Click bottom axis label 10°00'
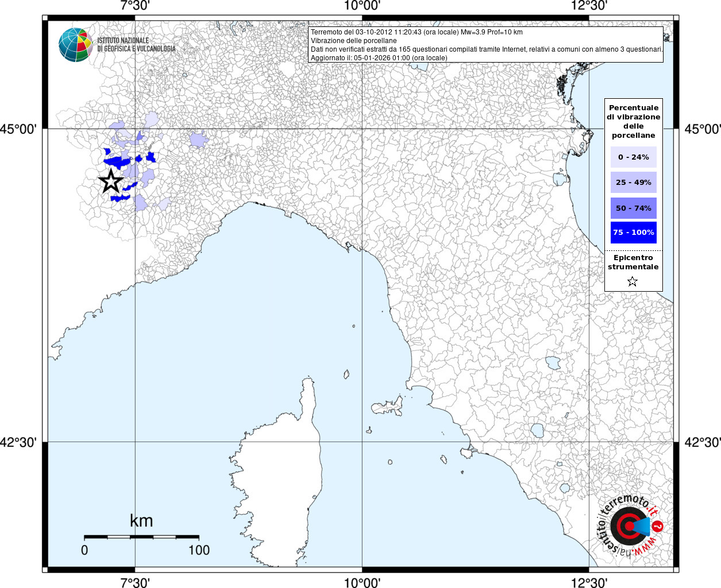The height and width of the screenshot is (588, 721). pos(362,582)
